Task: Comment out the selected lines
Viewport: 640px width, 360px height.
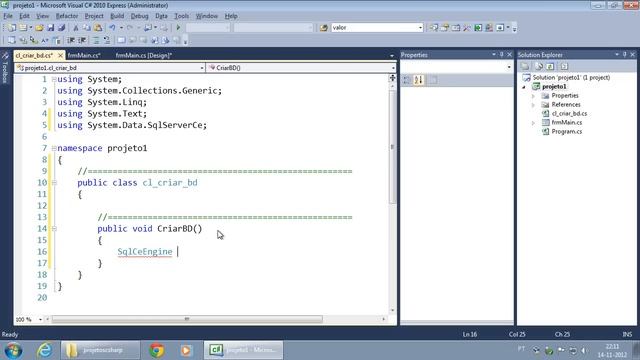Action: [x=96, y=40]
